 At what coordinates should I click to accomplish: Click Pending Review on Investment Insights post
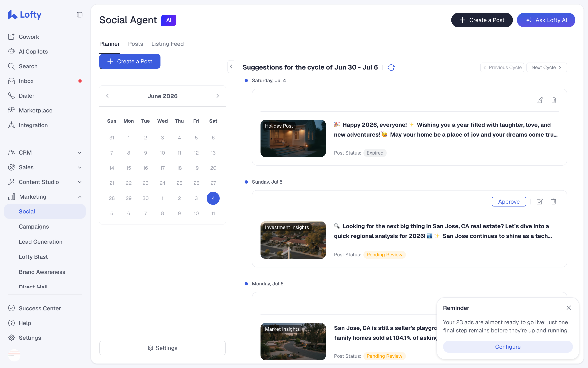pyautogui.click(x=384, y=255)
